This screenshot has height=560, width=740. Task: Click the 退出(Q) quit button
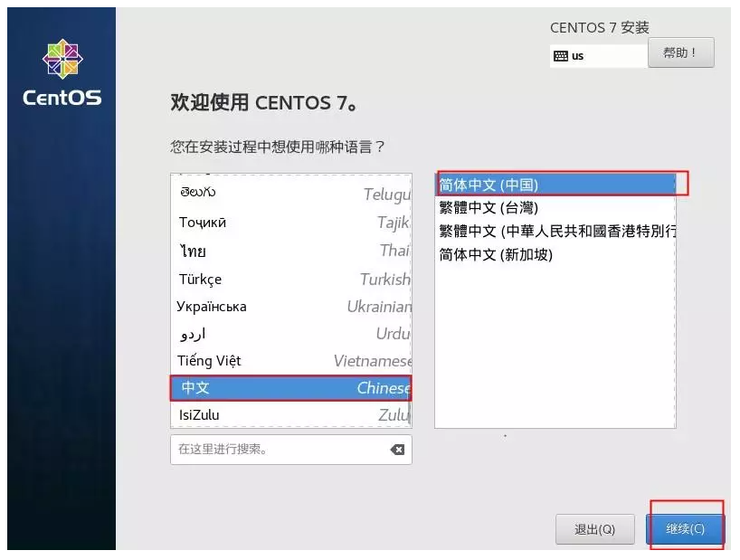(596, 530)
